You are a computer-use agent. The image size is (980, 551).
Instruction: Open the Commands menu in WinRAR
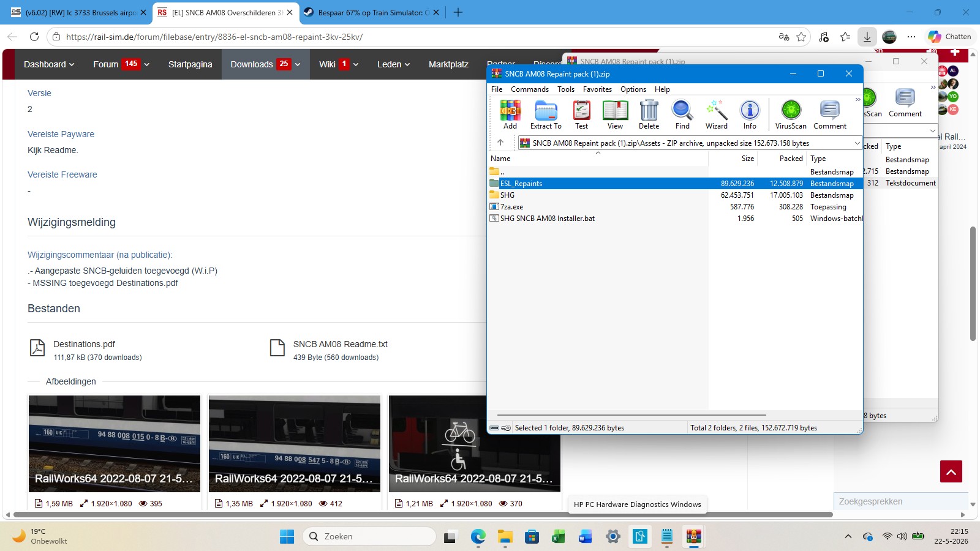(530, 89)
